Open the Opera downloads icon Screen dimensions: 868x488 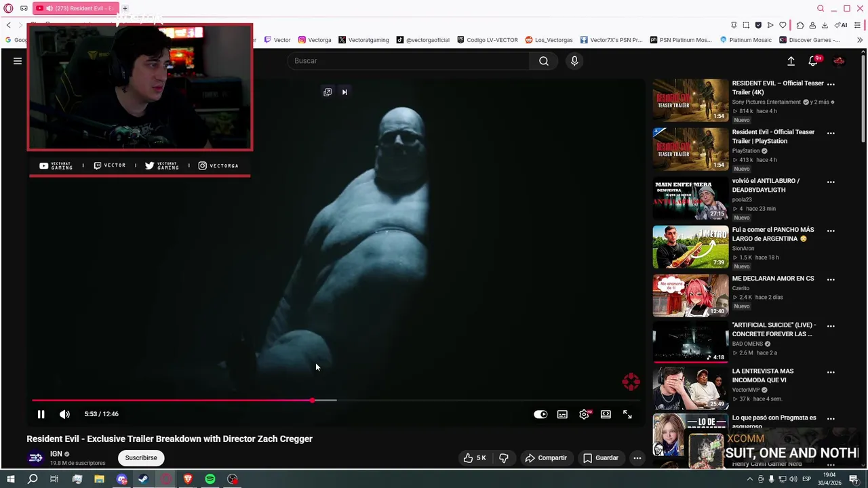[x=825, y=25]
